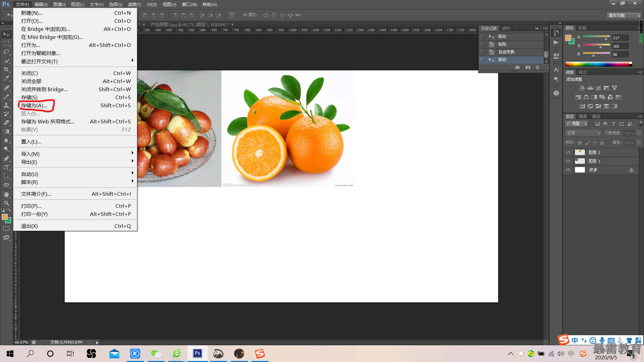Click the Vibrance adjustment icon
644x362 pixels.
pyautogui.click(x=614, y=88)
